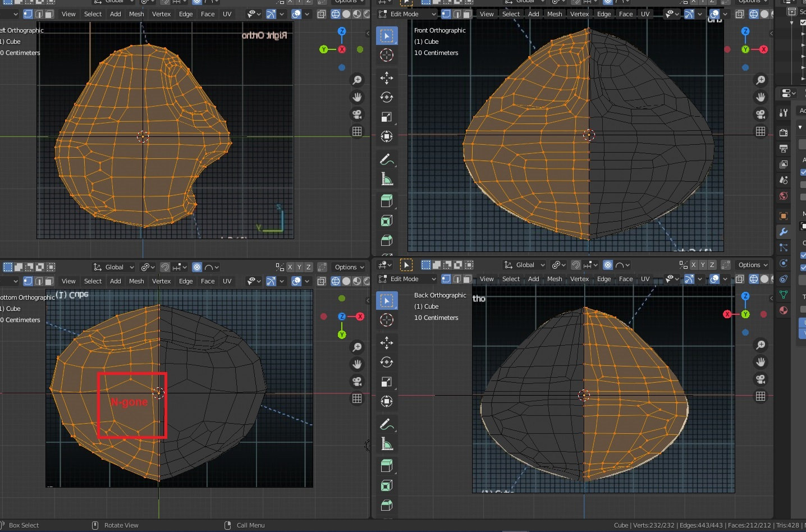806x532 pixels.
Task: Toggle X mirror axis in Back Orthographic header
Action: pyautogui.click(x=693, y=265)
